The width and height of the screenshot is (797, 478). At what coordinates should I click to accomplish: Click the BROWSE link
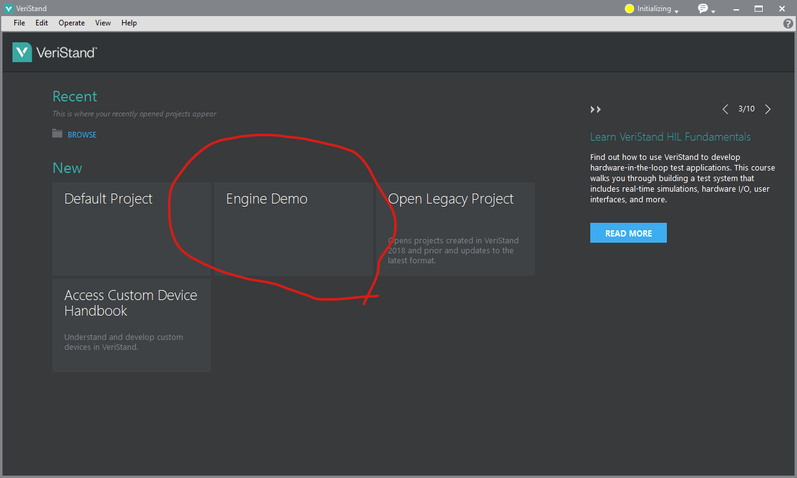click(82, 135)
